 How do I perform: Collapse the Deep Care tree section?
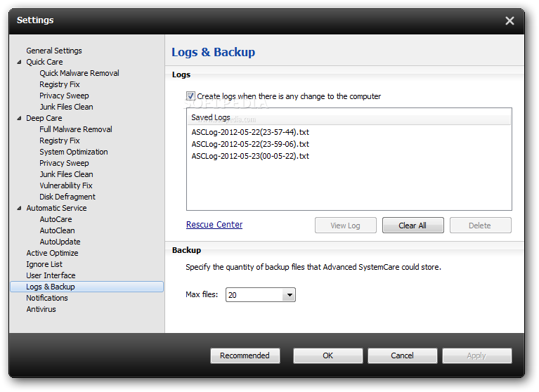click(19, 118)
